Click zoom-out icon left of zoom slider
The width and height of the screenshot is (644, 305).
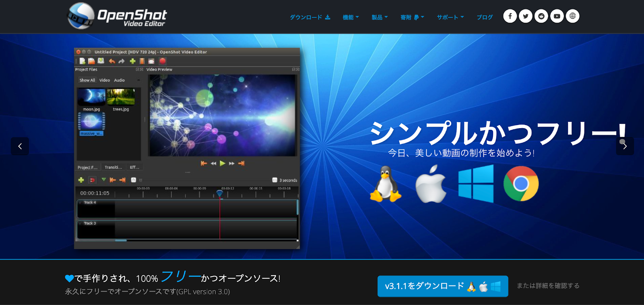[x=134, y=180]
